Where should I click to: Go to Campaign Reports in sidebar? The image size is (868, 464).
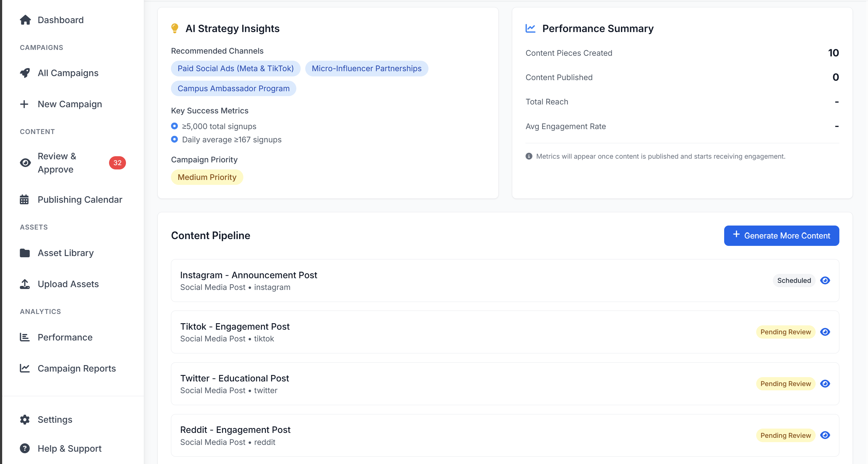point(76,368)
